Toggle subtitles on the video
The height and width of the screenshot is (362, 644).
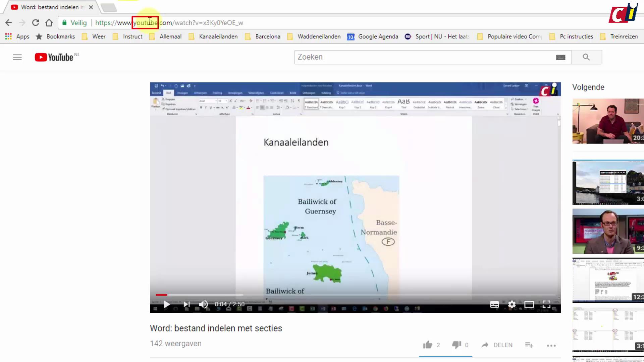tap(494, 304)
